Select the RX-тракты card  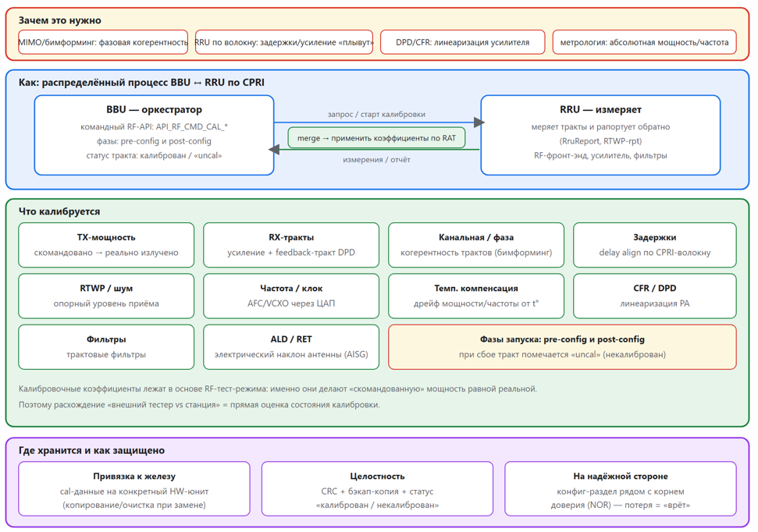click(291, 245)
